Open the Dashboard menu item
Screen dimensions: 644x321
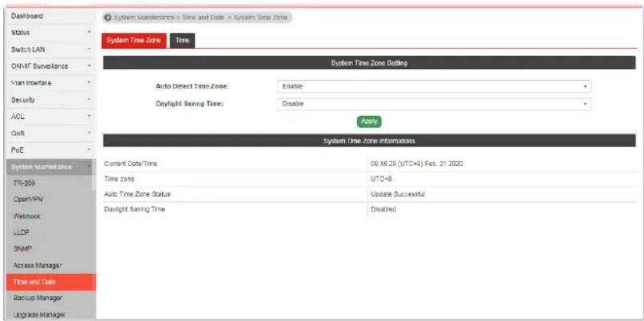(51, 16)
